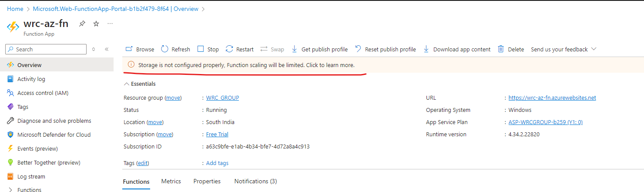Reset publish profile

[x=386, y=49]
